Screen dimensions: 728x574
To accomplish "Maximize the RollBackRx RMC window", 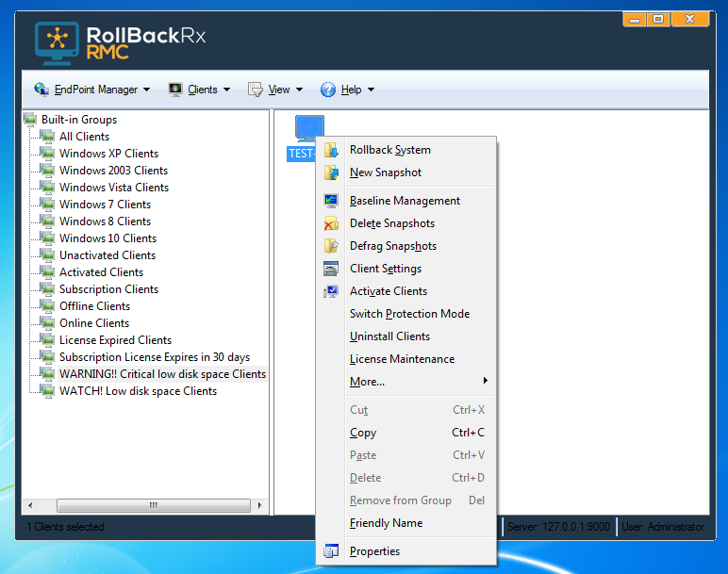I will [x=658, y=20].
